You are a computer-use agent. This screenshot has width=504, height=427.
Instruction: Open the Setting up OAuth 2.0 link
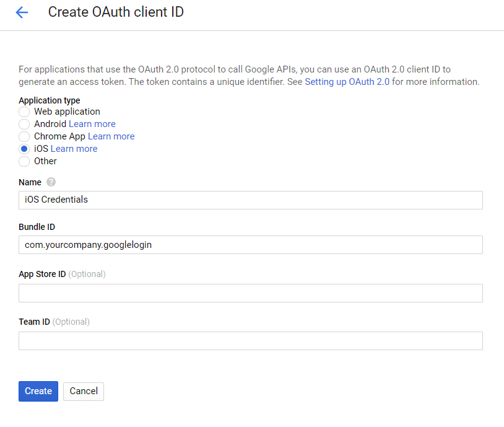pyautogui.click(x=347, y=82)
